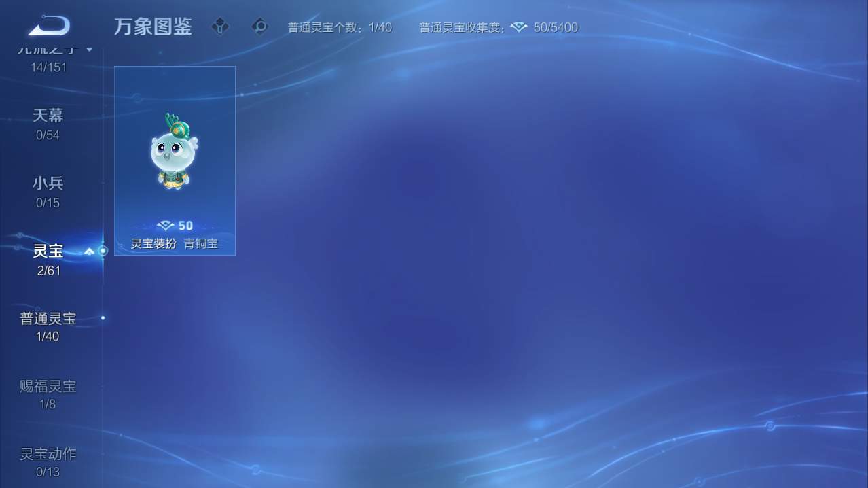868x488 pixels.
Task: Click the gem icon above 青铜宝 label
Action: click(x=166, y=226)
